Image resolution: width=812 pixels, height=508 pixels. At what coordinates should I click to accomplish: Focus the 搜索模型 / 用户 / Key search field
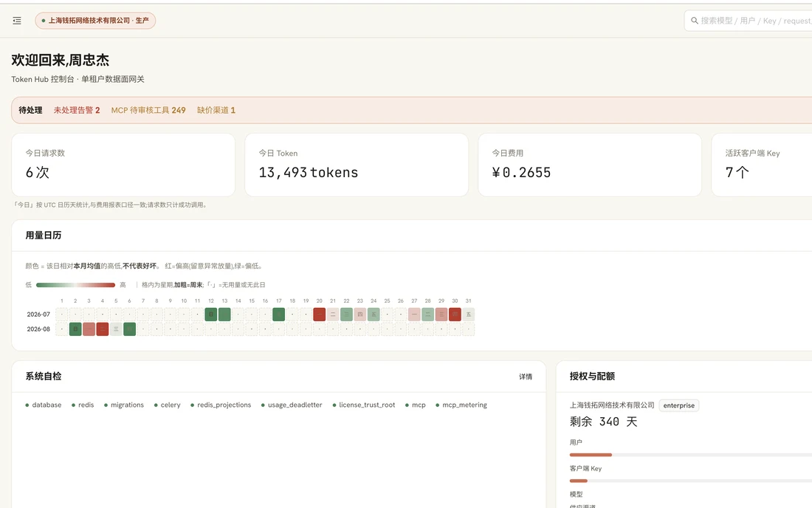749,21
